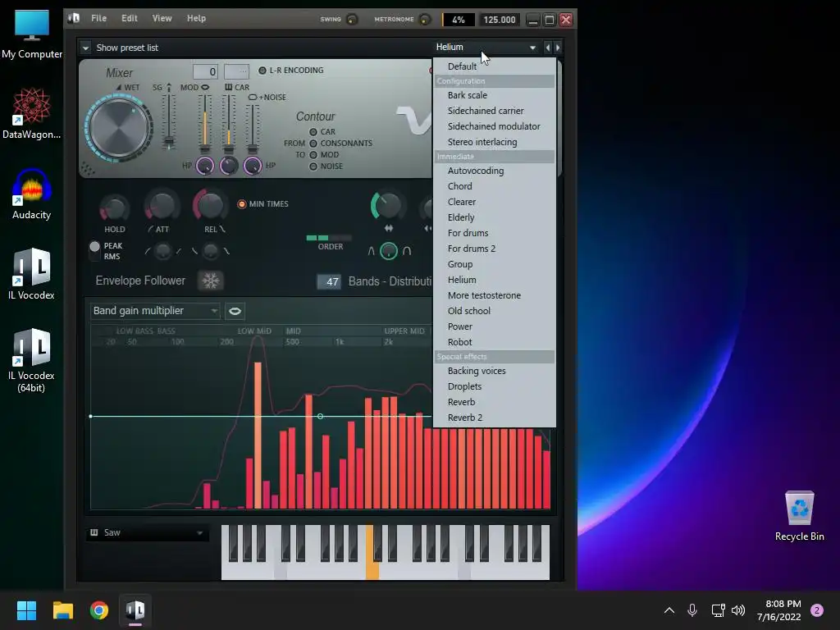The height and width of the screenshot is (630, 840).
Task: Select Contour NOISE radio option
Action: (313, 167)
